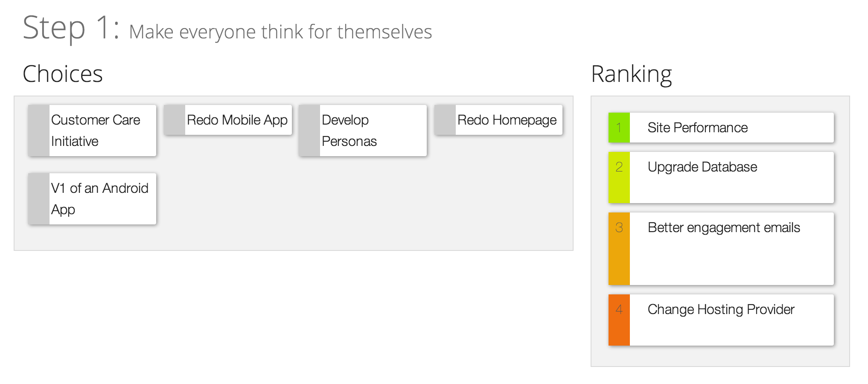Click orange number 4 rank tab
This screenshot has width=868, height=384.
pyautogui.click(x=619, y=320)
